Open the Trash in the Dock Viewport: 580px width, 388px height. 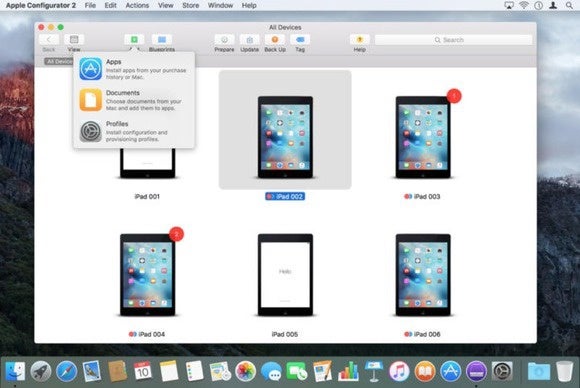564,371
